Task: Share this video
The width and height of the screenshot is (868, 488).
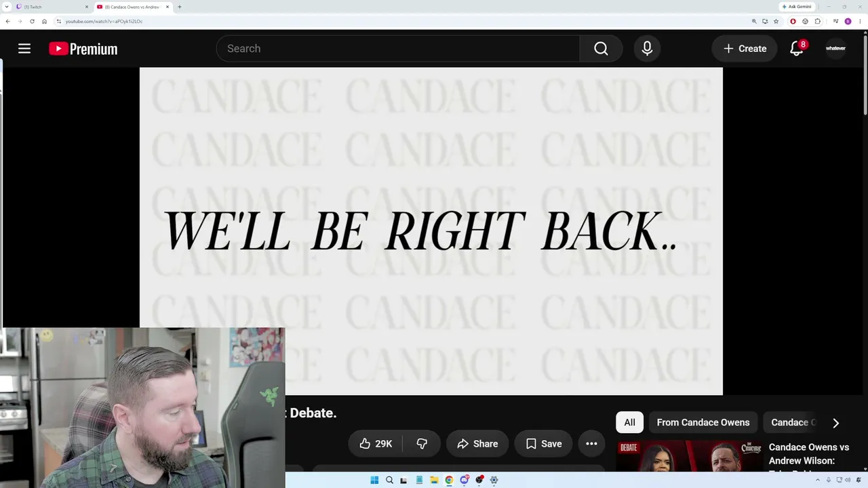Action: pyautogui.click(x=477, y=444)
